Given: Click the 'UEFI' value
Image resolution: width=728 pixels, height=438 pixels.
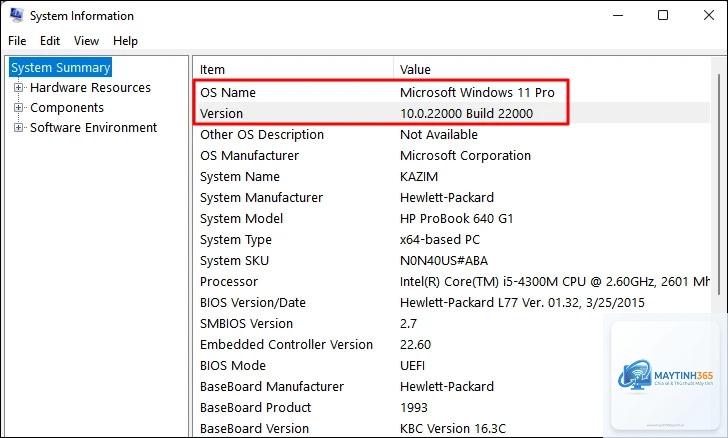Looking at the screenshot, I should tap(412, 366).
